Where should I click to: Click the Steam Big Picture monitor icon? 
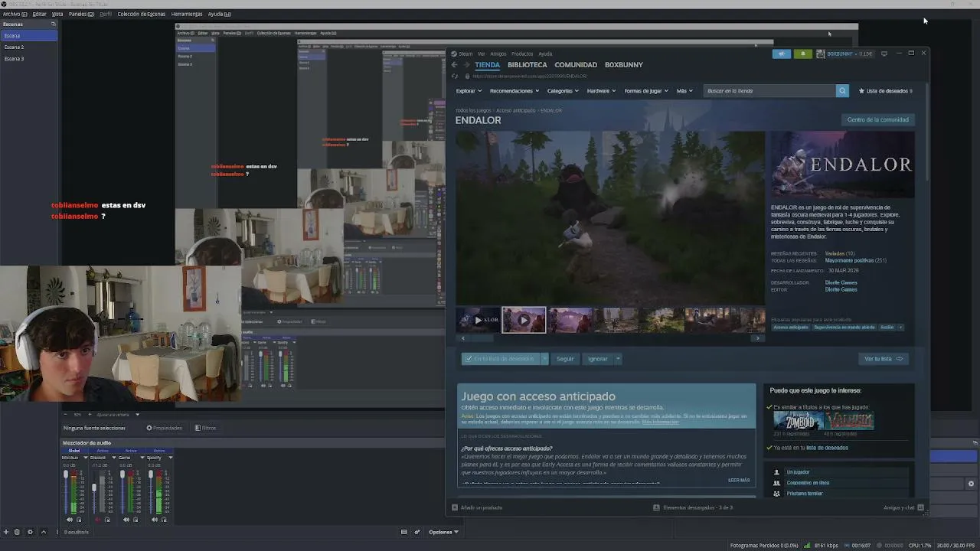point(884,54)
